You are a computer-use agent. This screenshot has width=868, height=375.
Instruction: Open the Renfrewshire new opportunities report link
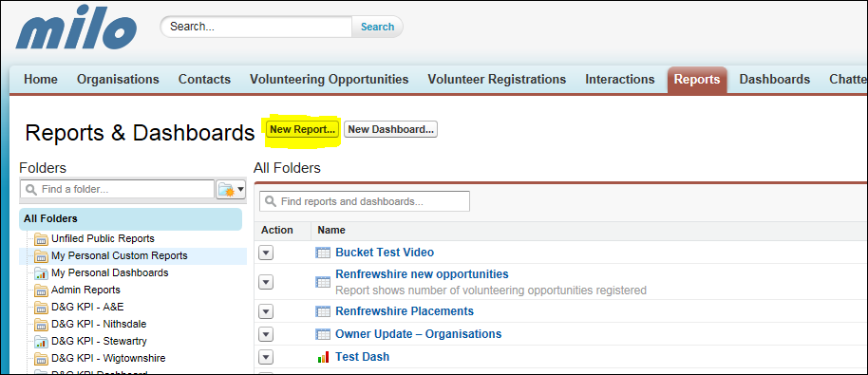422,274
